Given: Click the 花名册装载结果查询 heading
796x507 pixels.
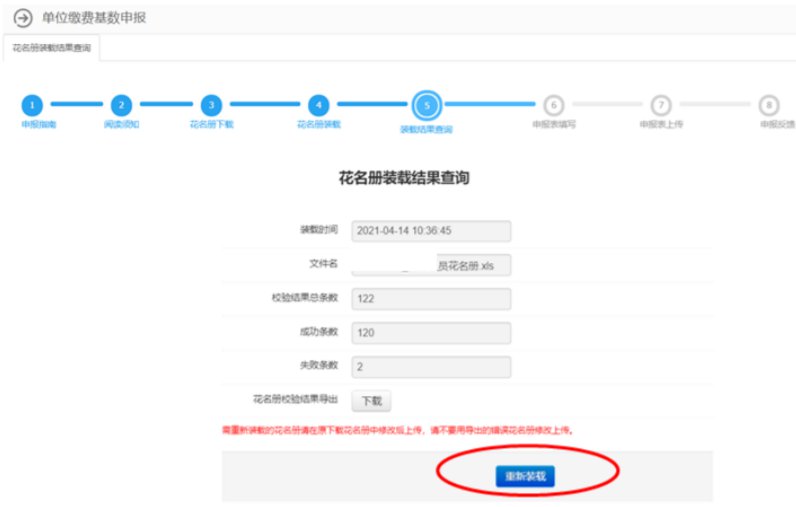Looking at the screenshot, I should [404, 178].
